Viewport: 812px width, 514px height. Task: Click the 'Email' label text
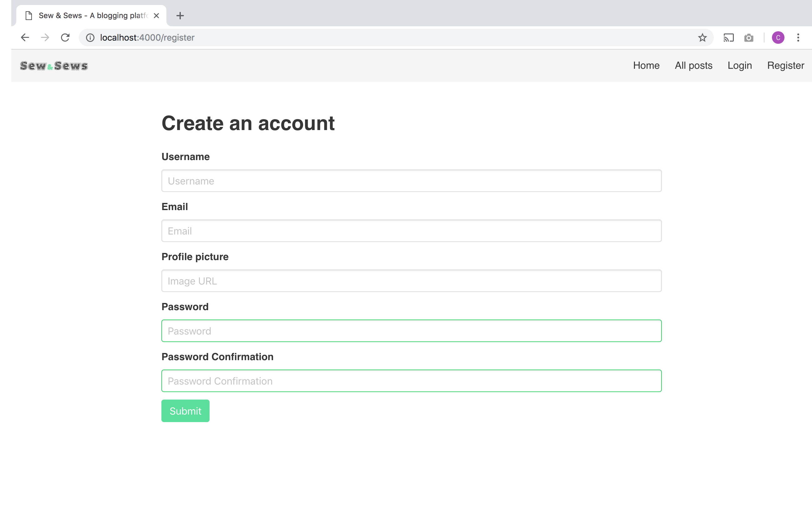coord(175,207)
